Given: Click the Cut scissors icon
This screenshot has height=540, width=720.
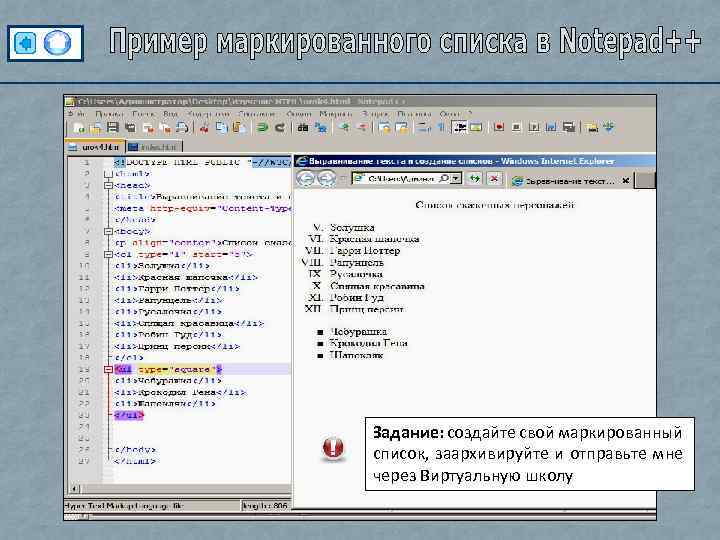Looking at the screenshot, I should [204, 128].
